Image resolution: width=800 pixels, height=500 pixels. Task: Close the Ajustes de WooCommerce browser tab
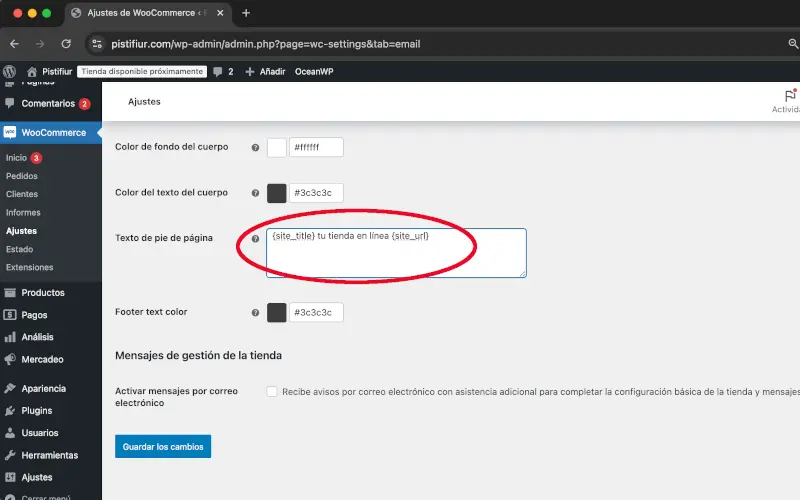tap(220, 13)
